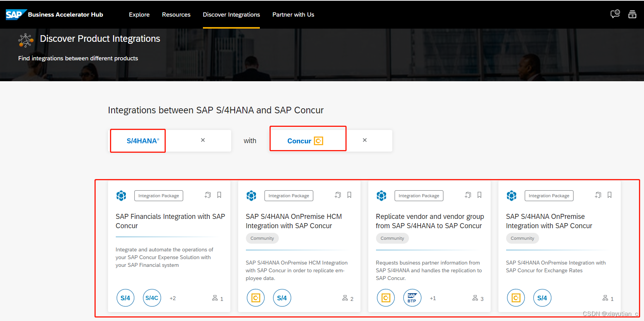Click artifact count icon on HCM Integration card
This screenshot has height=321, width=644.
tap(345, 298)
